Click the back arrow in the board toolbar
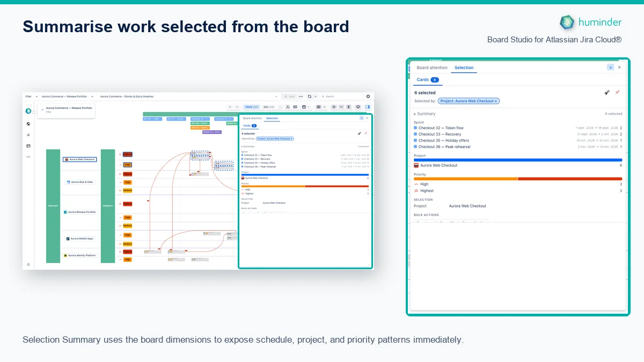 click(230, 107)
